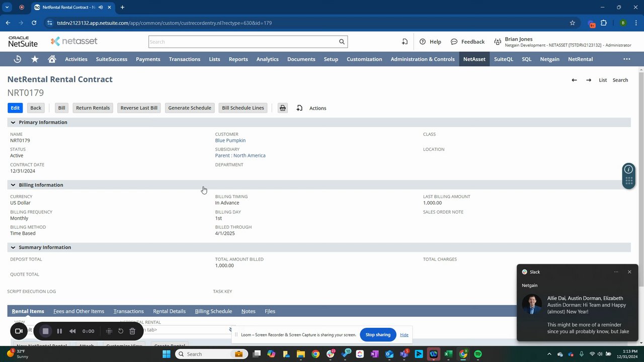Open the shortcuts star menu
The width and height of the screenshot is (644, 362).
point(35,59)
